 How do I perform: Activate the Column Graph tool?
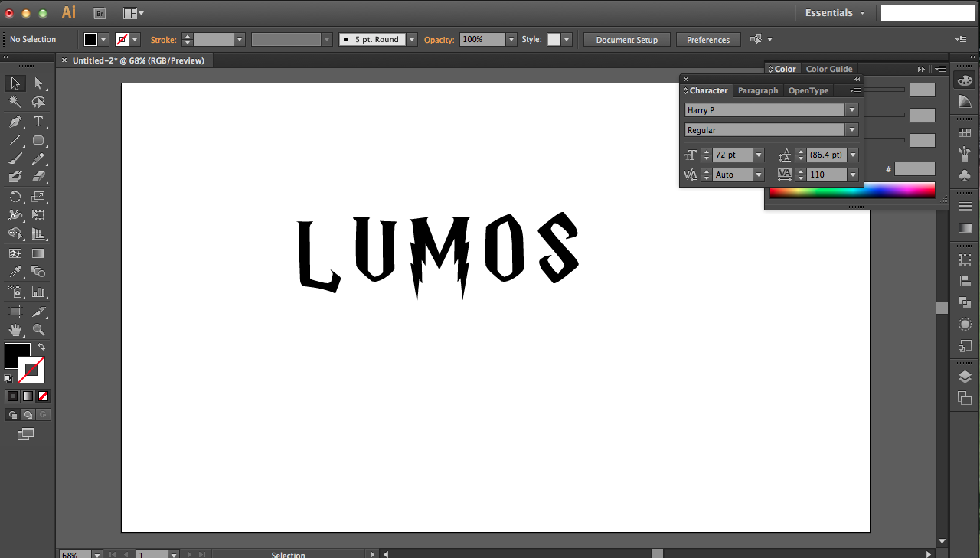tap(38, 292)
